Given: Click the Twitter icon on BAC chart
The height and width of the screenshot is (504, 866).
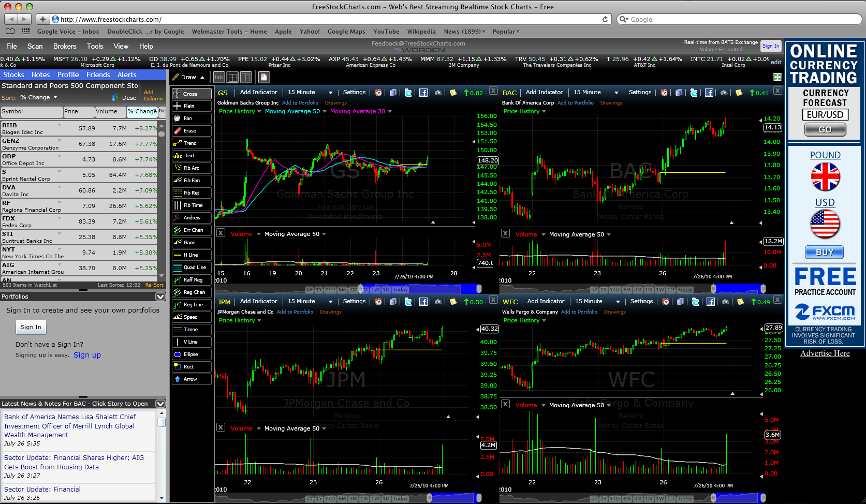Looking at the screenshot, I should pyautogui.click(x=694, y=93).
